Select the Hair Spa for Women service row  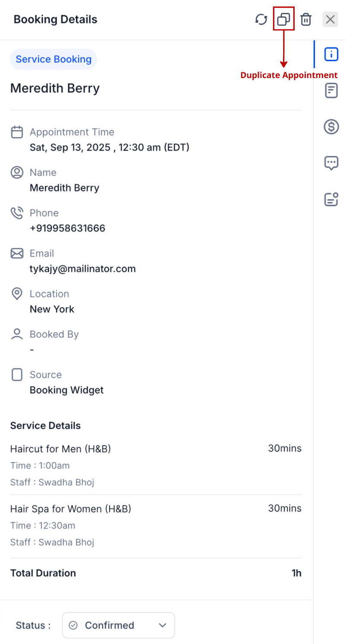coord(156,525)
